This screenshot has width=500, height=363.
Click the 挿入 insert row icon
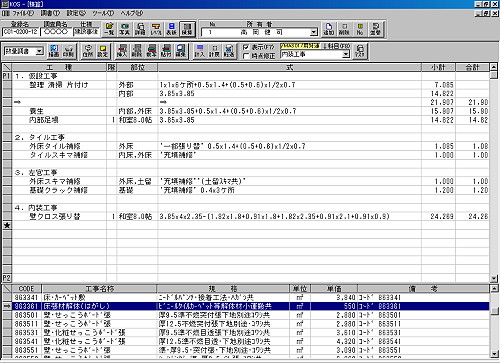[122, 51]
